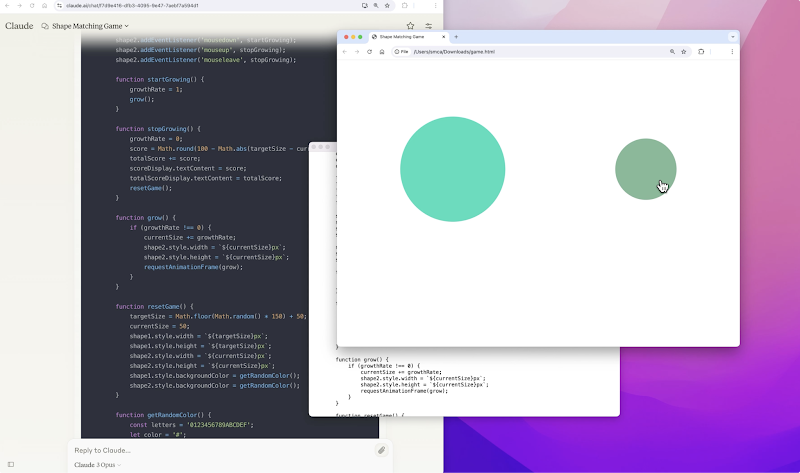Go to home page in game browser window
This screenshot has width=800, height=473.
[382, 52]
